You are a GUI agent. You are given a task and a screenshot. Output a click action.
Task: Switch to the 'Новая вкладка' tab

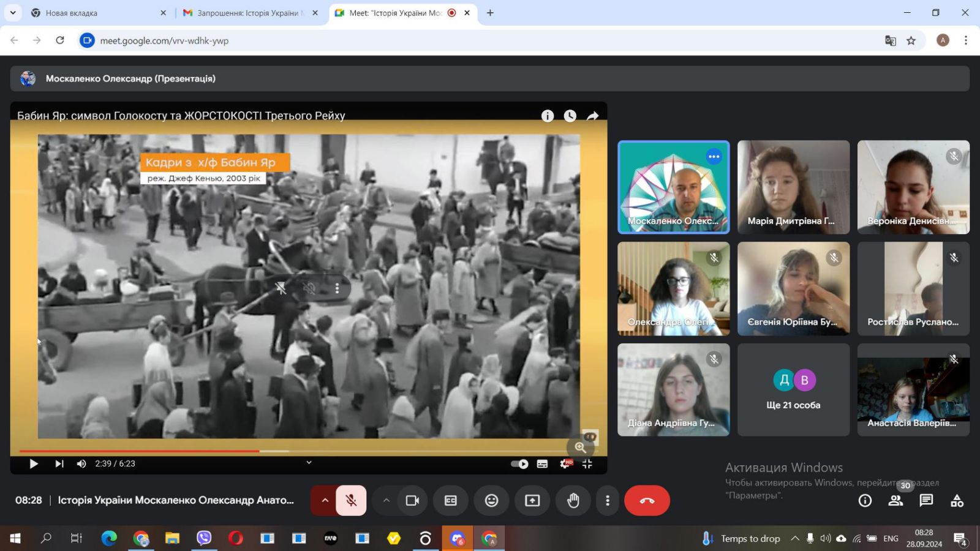pyautogui.click(x=95, y=13)
